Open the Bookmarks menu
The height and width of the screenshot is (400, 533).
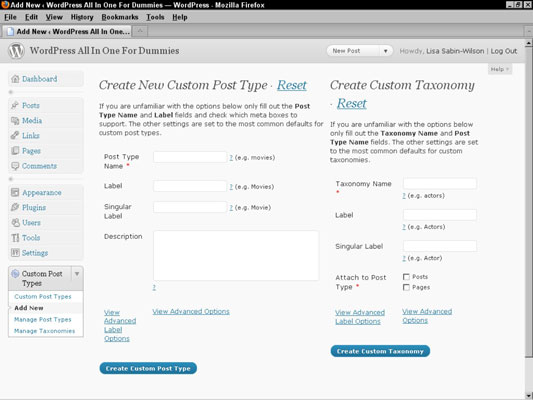coord(120,17)
